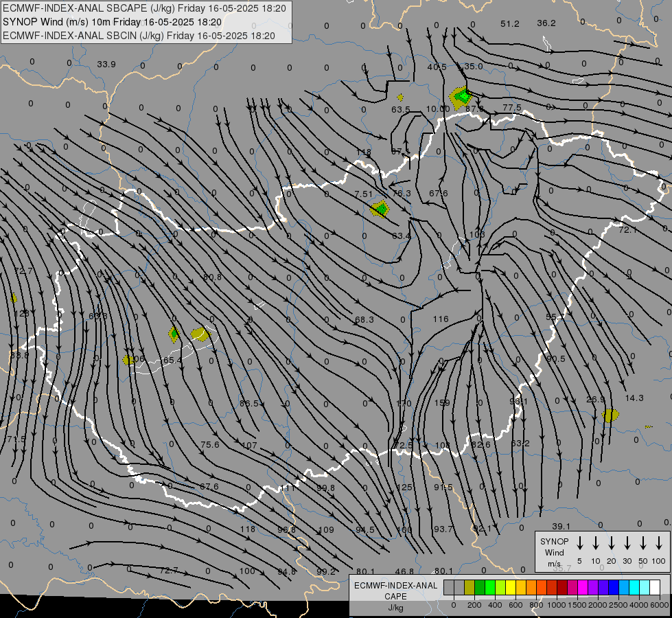Pick the pure blue 2500 J/kg CAPE swatch
The width and height of the screenshot is (672, 618).
coord(613,588)
